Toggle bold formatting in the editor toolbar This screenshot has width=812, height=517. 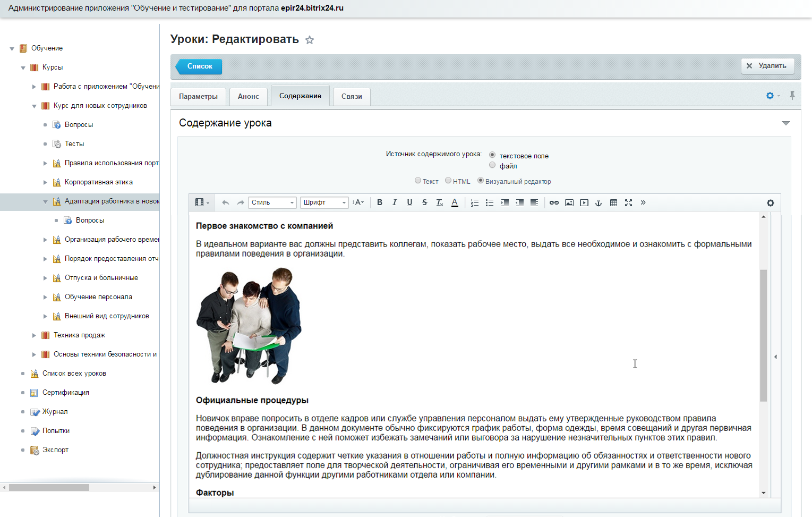tap(380, 202)
